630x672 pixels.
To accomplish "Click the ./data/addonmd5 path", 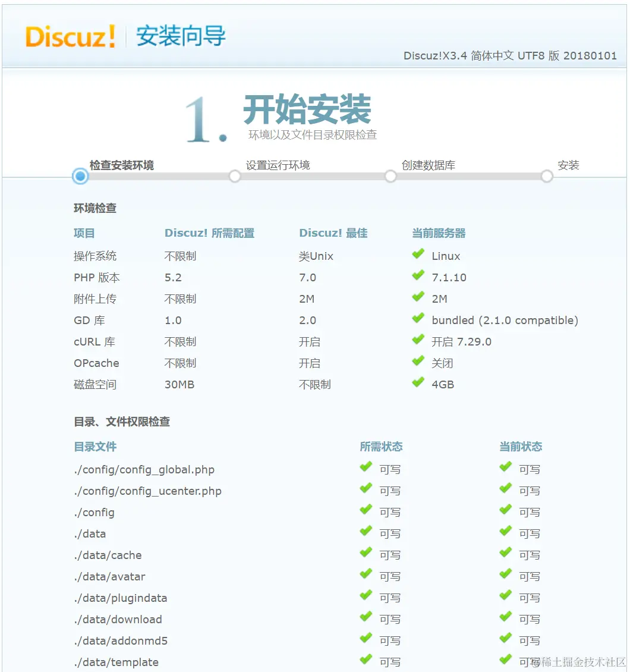I will click(120, 641).
